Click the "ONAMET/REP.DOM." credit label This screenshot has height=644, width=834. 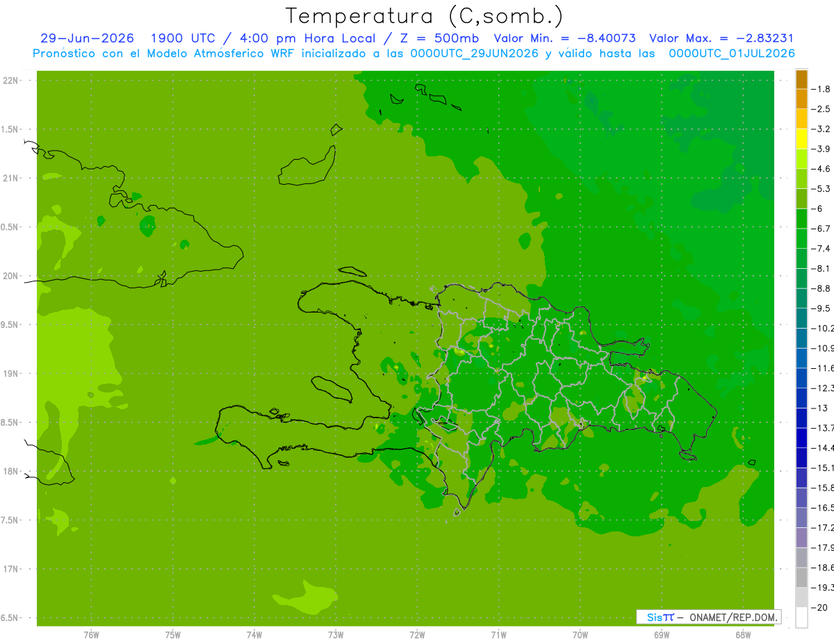[x=733, y=617]
